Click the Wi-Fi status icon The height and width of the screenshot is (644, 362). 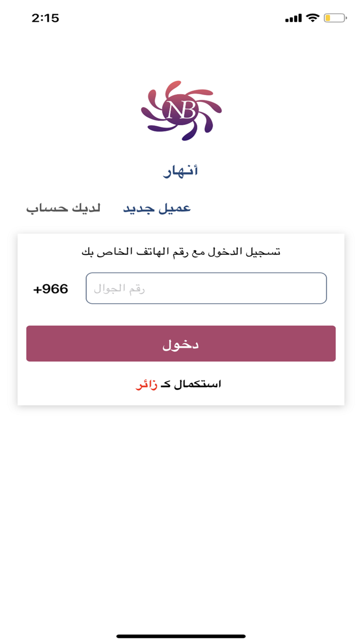click(x=312, y=18)
